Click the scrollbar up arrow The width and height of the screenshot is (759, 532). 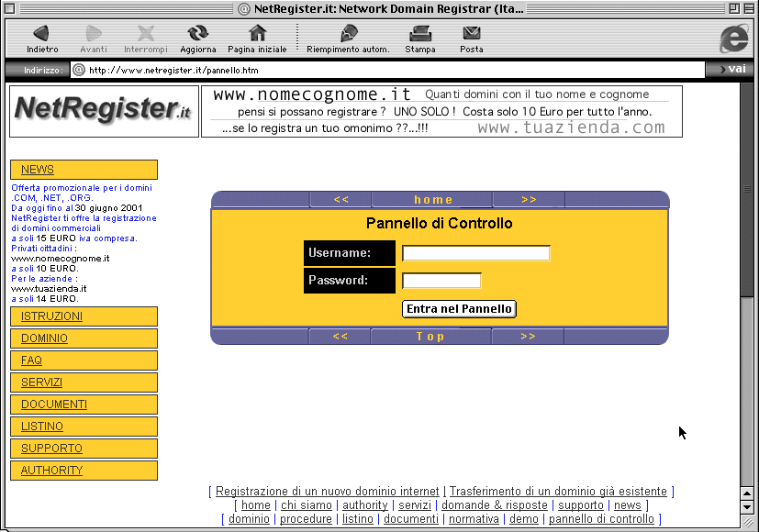[747, 493]
